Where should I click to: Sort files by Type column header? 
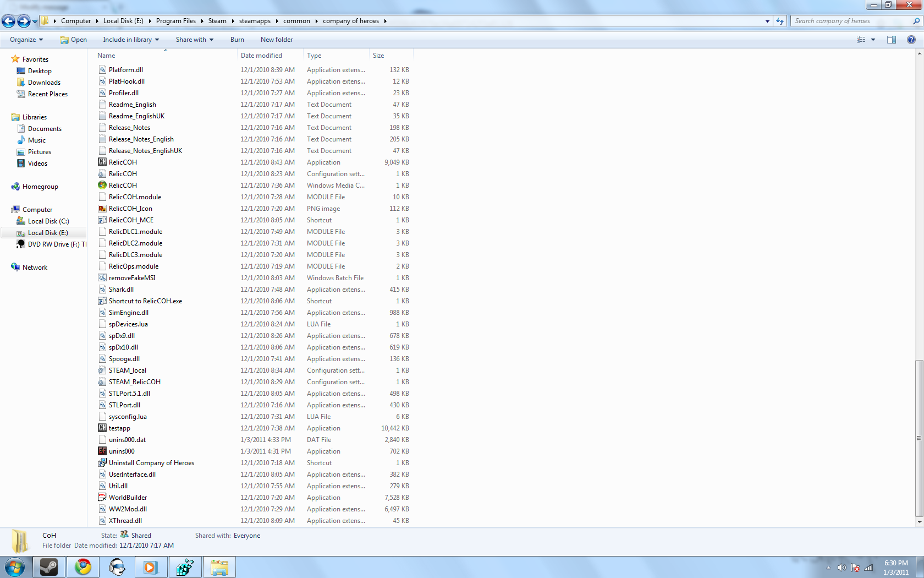coord(336,56)
